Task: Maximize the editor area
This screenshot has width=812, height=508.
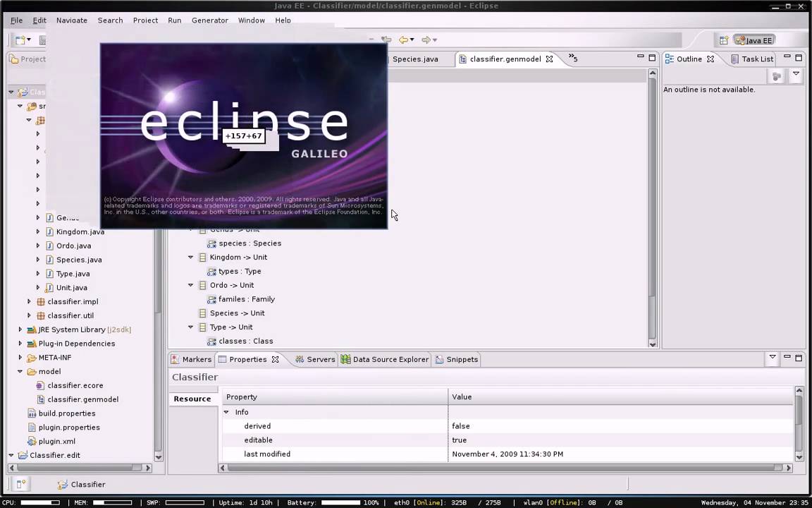Action: (x=652, y=58)
